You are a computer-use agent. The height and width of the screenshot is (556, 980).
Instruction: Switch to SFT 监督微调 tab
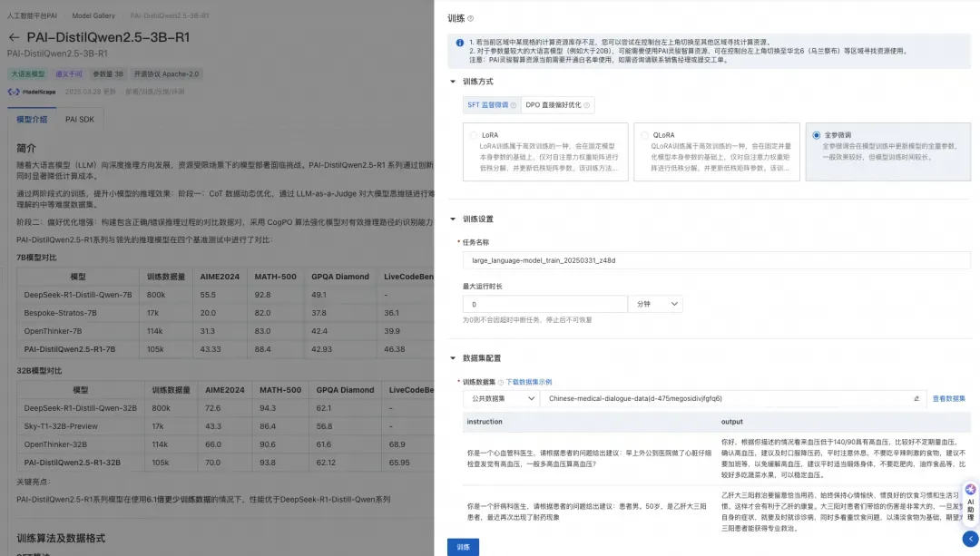point(491,105)
